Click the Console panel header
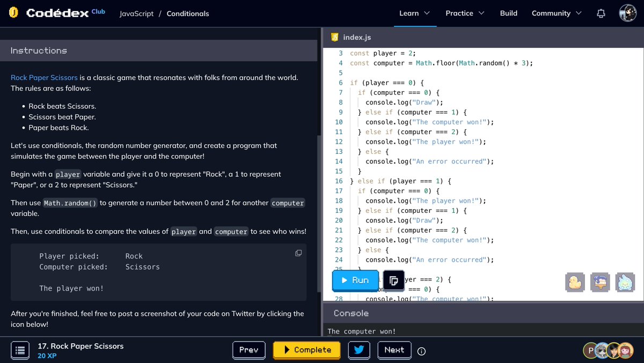The height and width of the screenshot is (363, 644). pos(483,313)
